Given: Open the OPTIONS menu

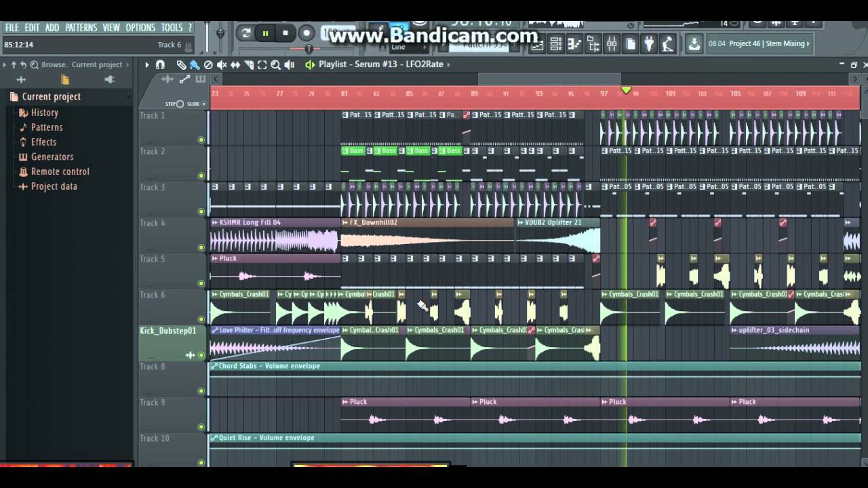Looking at the screenshot, I should coord(140,28).
